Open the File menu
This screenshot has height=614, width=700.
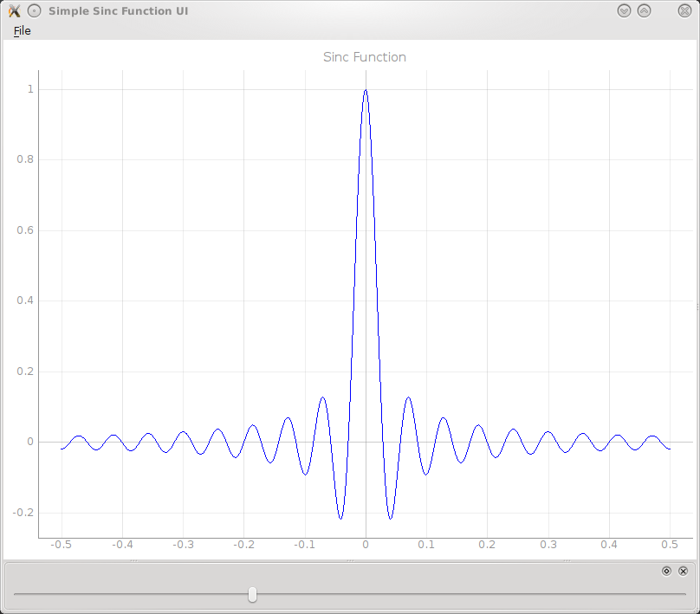(23, 31)
